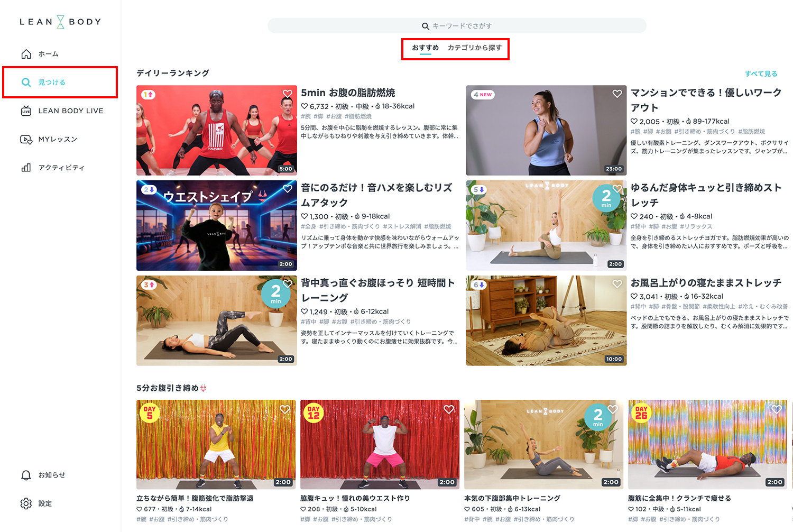Open the マンションでできる workout thumbnail
The height and width of the screenshot is (532, 793).
546,131
